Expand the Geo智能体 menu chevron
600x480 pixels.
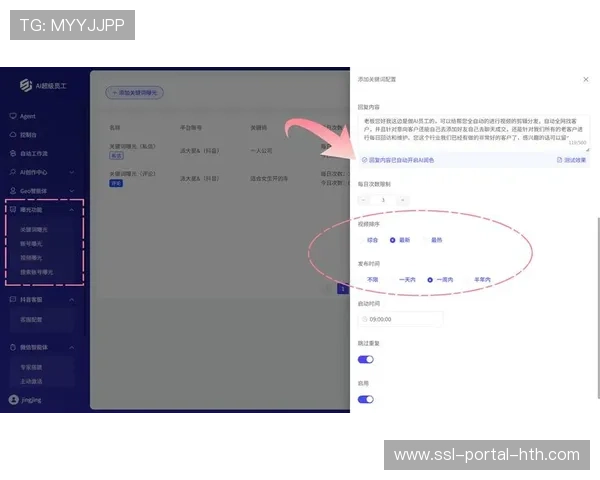[72, 191]
